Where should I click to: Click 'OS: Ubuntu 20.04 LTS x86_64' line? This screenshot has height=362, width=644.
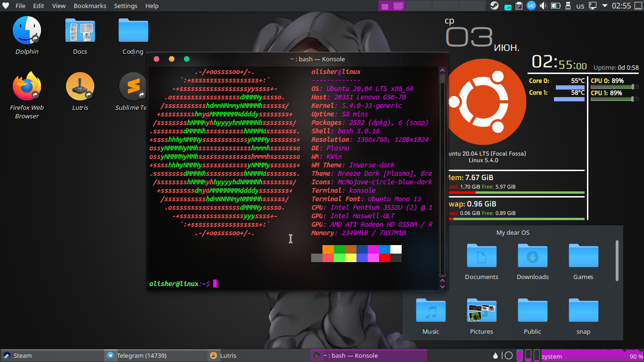[x=363, y=89]
